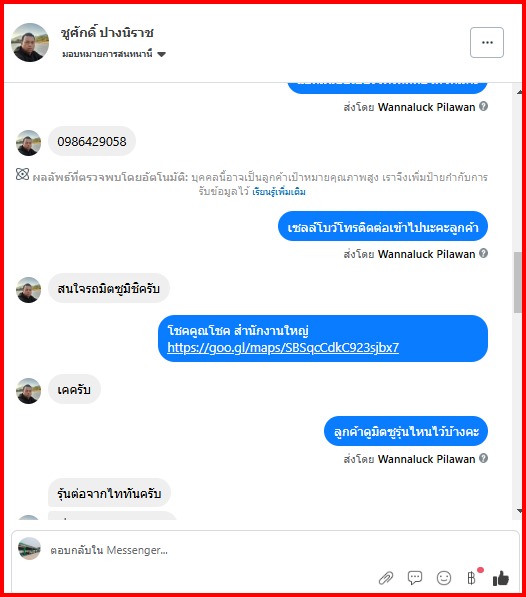Click the atom icon beside auto-detected notice
Image resolution: width=526 pixels, height=597 pixels.
pos(22,174)
